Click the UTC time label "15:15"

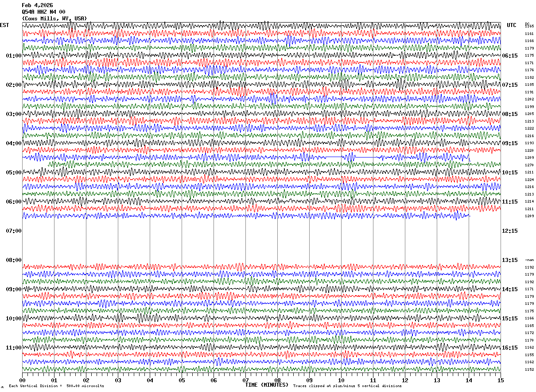coord(510,319)
